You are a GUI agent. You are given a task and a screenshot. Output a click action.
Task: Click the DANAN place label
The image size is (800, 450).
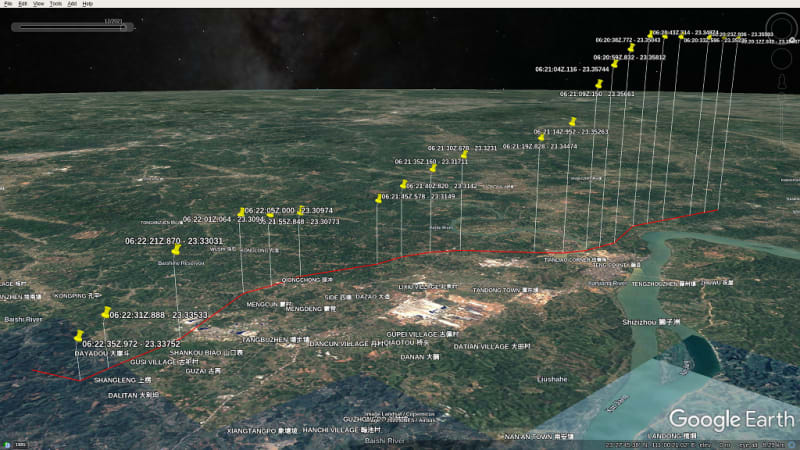[x=420, y=357]
